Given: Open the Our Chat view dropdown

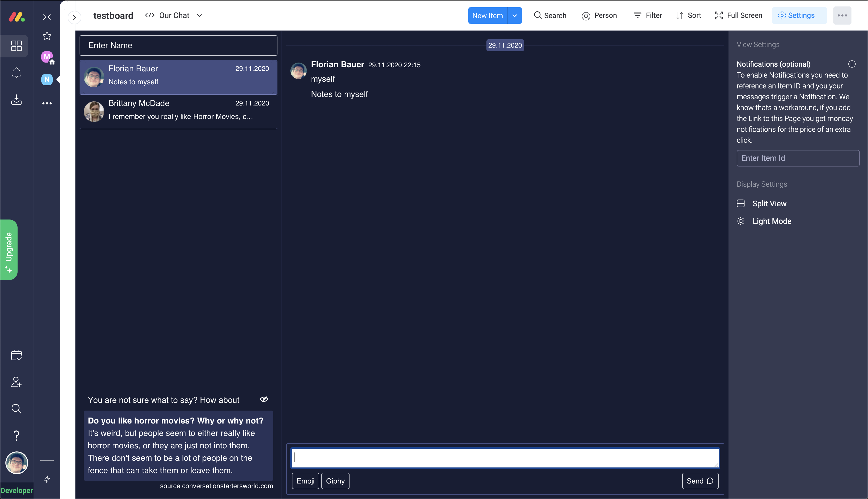Looking at the screenshot, I should pyautogui.click(x=200, y=16).
